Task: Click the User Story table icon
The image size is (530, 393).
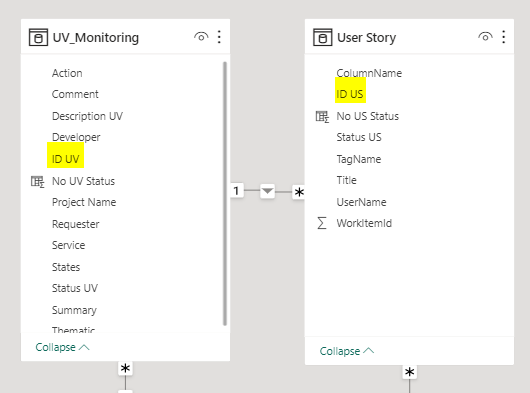Action: (x=322, y=37)
